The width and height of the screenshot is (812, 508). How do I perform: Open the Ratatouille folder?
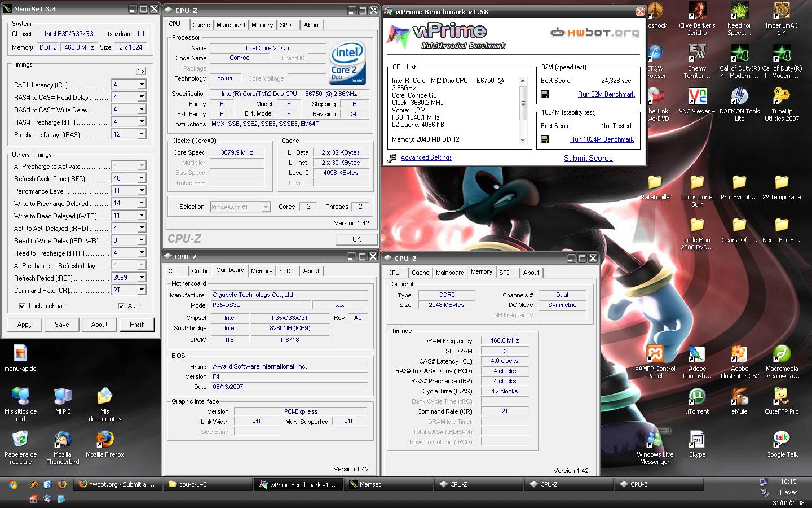[x=655, y=186]
